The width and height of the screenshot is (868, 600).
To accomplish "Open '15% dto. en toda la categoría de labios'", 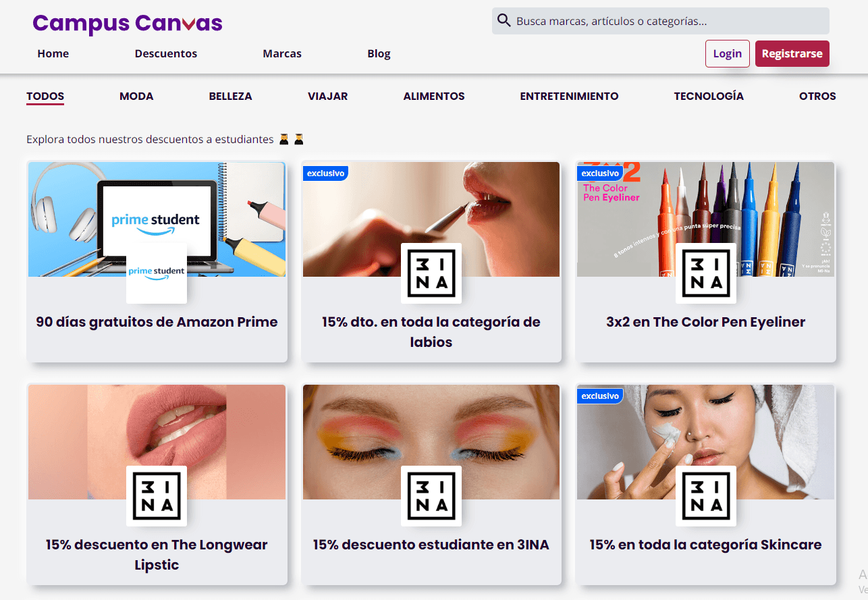I will pos(431,332).
